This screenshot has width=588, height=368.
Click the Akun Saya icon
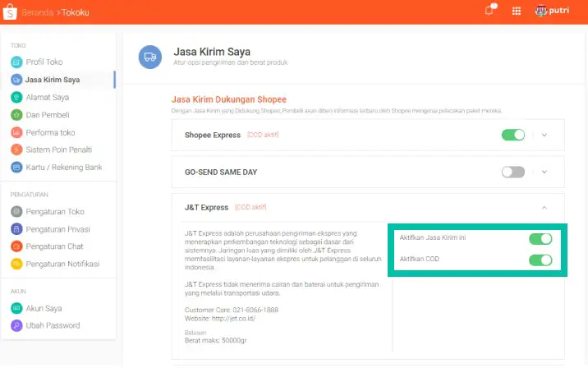16,308
